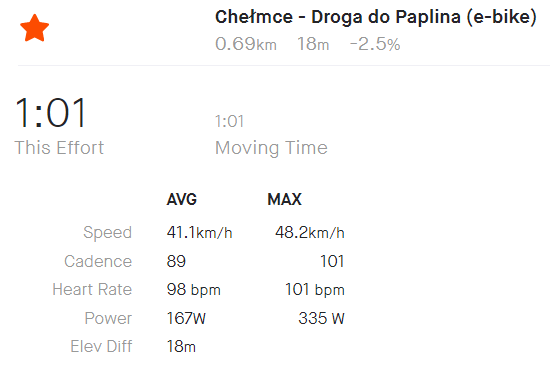The width and height of the screenshot is (550, 371).
Task: Click the 48.2km/h max speed
Action: coord(310,232)
